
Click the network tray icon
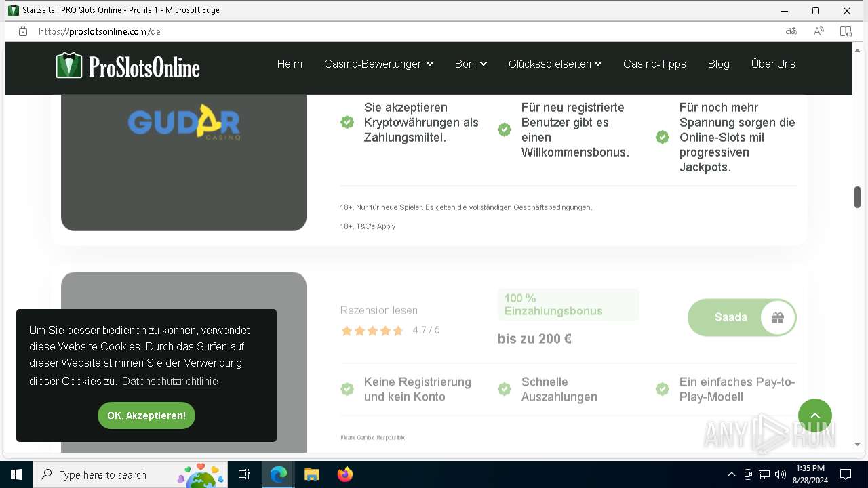coord(764,474)
